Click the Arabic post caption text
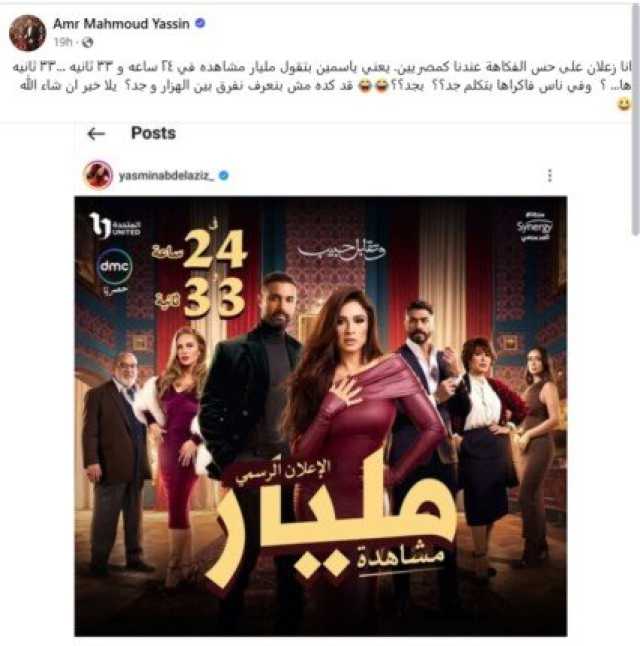The image size is (640, 646). [x=321, y=77]
